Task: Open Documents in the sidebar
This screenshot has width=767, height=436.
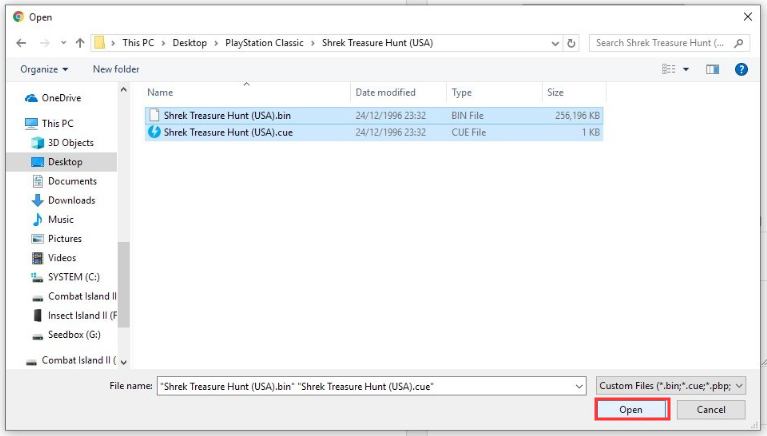Action: coord(72,181)
